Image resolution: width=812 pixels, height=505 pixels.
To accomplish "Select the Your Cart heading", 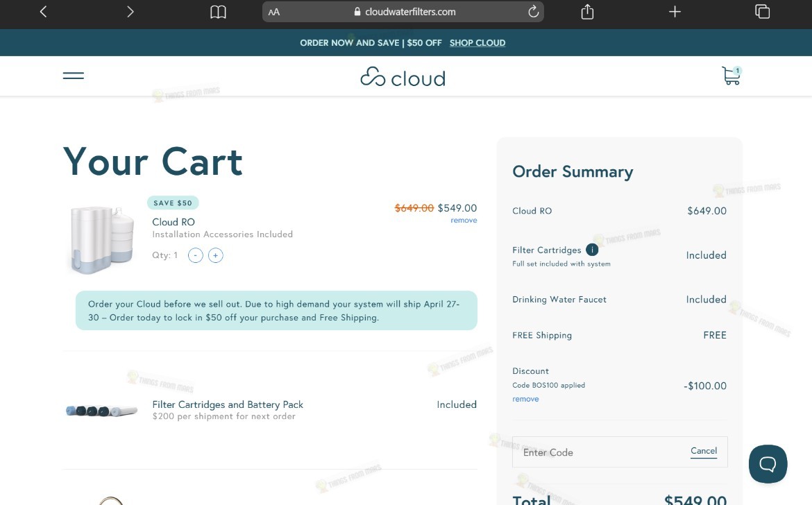I will pyautogui.click(x=153, y=162).
